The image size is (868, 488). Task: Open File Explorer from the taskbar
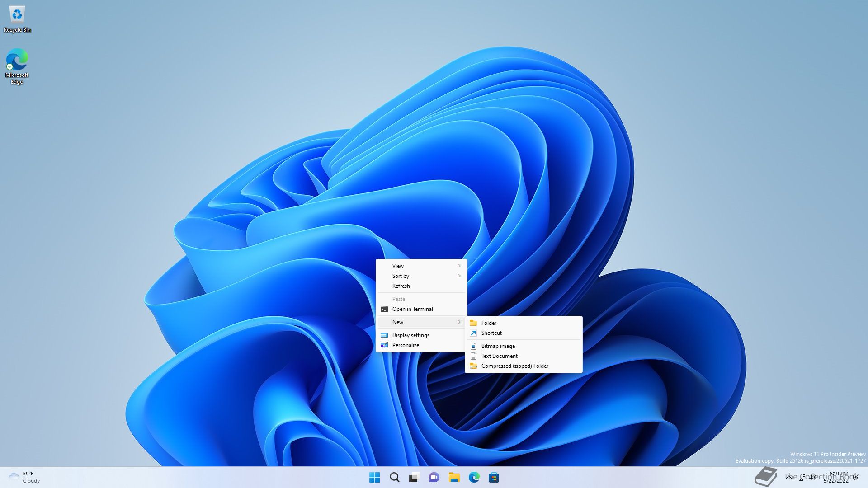pos(454,477)
